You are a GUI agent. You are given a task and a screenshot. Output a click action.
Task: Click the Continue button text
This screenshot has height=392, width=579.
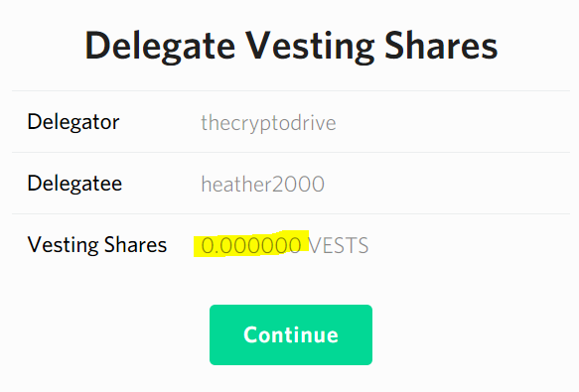click(x=291, y=334)
